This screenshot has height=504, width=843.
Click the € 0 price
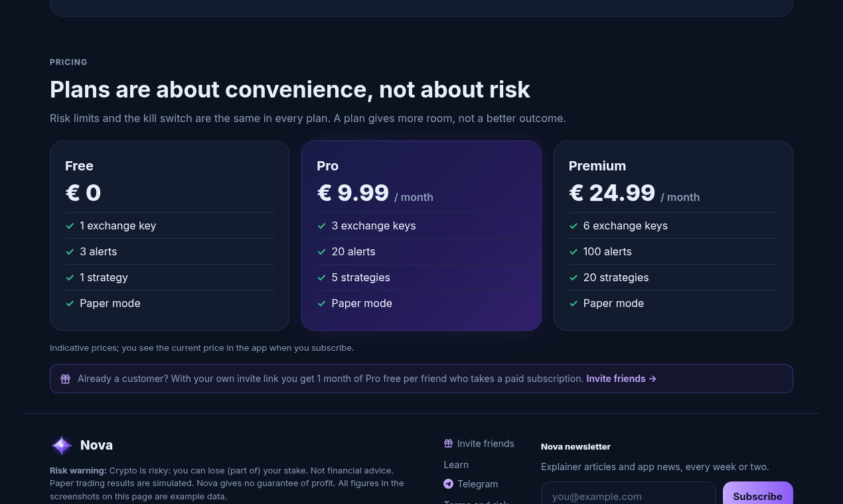tap(83, 193)
